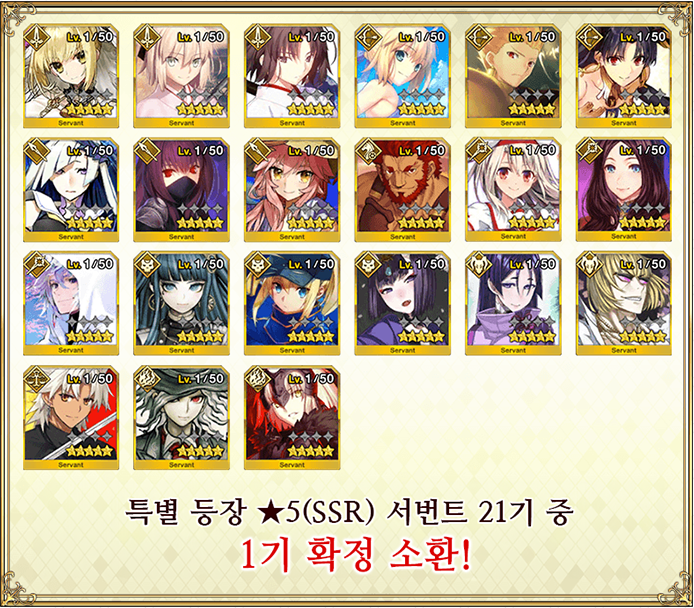Click the red '1기 확정 소환!' text
The height and width of the screenshot is (608, 694).
point(355,554)
